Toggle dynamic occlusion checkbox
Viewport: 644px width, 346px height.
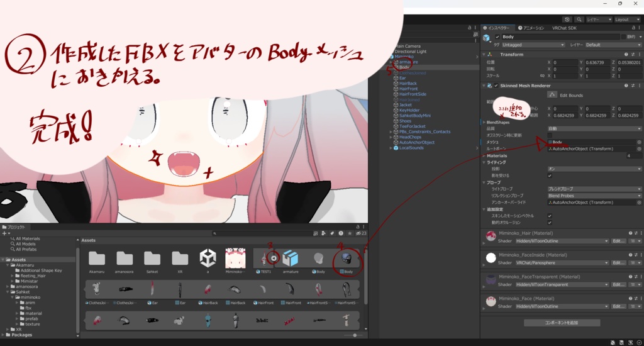coord(550,222)
